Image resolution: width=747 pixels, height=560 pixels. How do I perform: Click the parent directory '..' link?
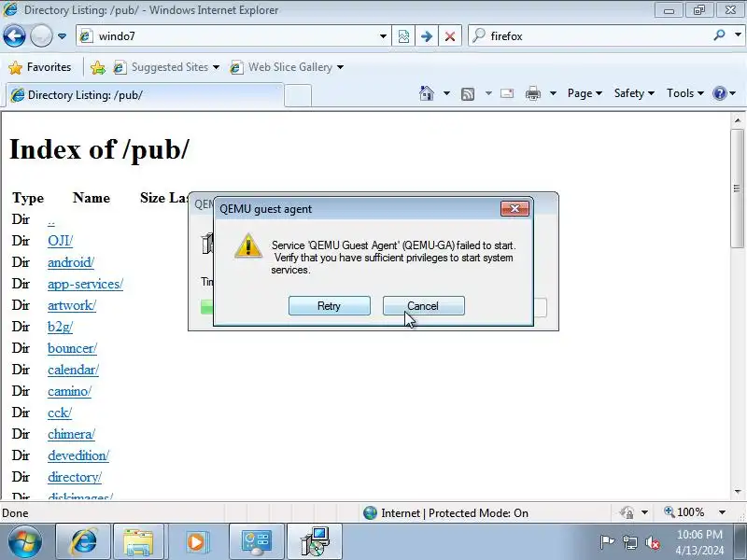click(51, 220)
